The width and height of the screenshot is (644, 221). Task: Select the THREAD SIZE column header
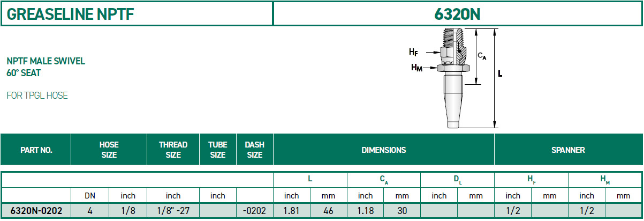click(173, 150)
